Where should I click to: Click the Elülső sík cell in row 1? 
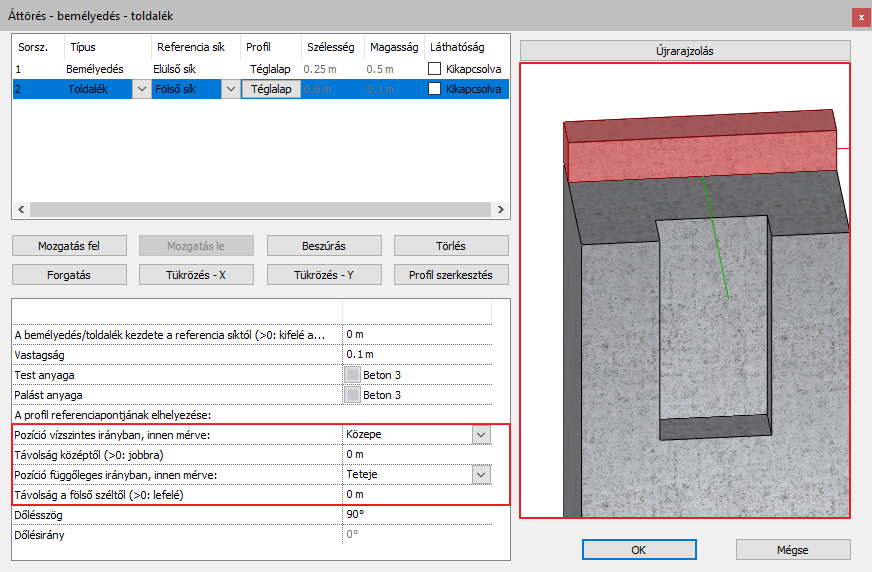[x=175, y=69]
